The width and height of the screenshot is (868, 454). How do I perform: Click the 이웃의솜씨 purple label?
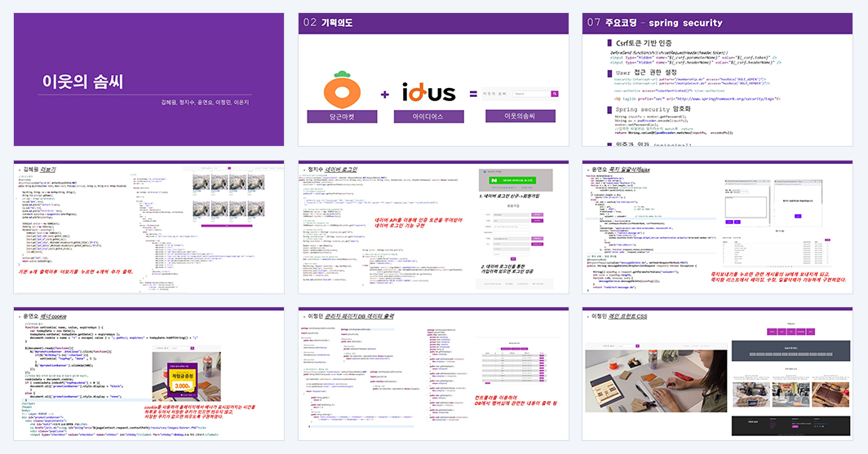click(520, 116)
